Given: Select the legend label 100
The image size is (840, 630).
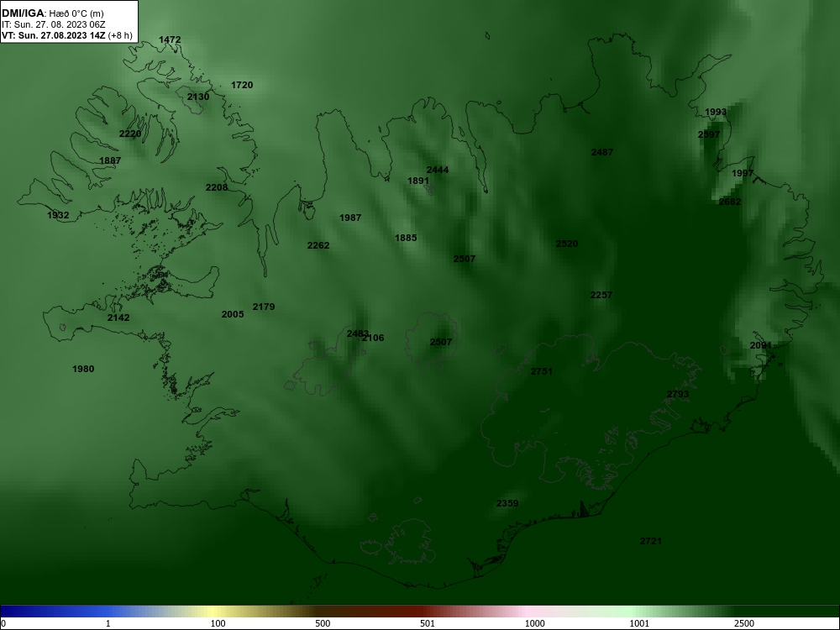Looking at the screenshot, I should tap(218, 623).
